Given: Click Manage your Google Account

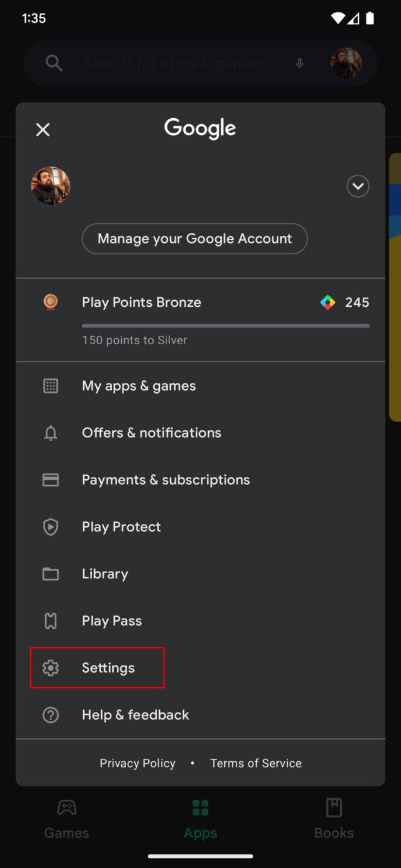Looking at the screenshot, I should pyautogui.click(x=194, y=239).
